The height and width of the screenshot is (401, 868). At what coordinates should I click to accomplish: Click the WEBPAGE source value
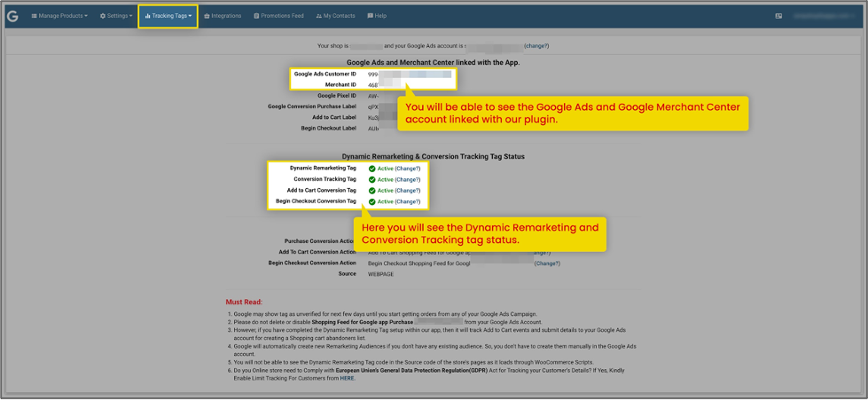381,274
